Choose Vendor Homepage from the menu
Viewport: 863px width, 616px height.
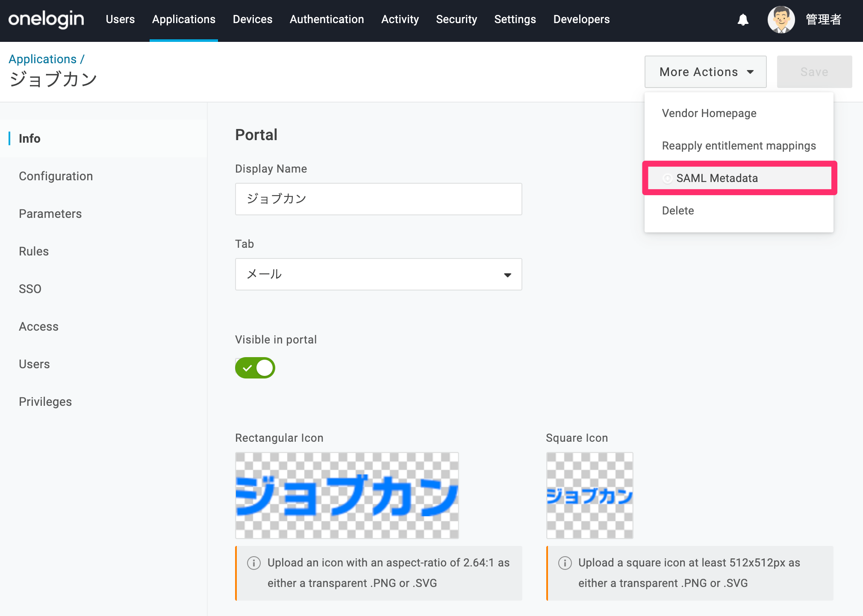[739, 113]
